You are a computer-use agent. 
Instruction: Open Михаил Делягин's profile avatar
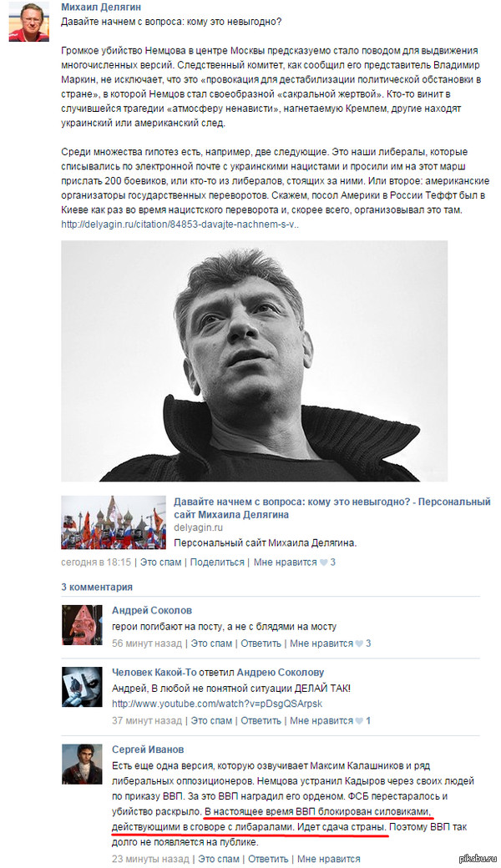click(x=28, y=22)
